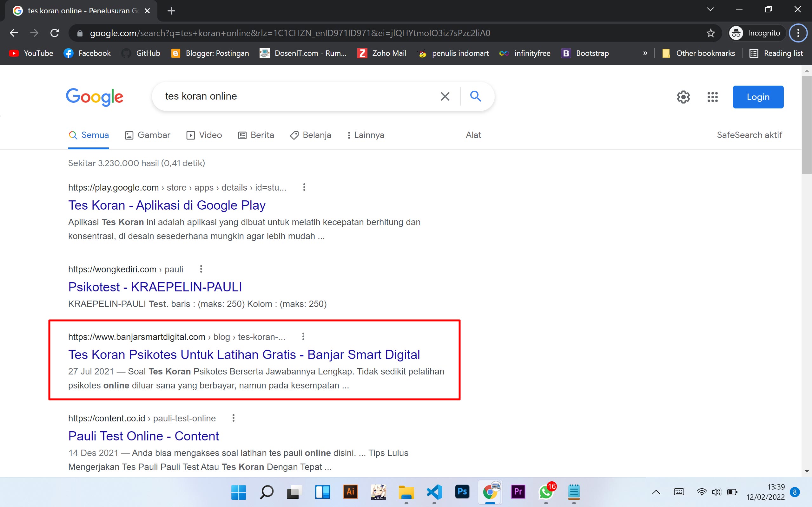Expand the bookmarks overflow chevron
This screenshot has width=812, height=507.
[645, 53]
